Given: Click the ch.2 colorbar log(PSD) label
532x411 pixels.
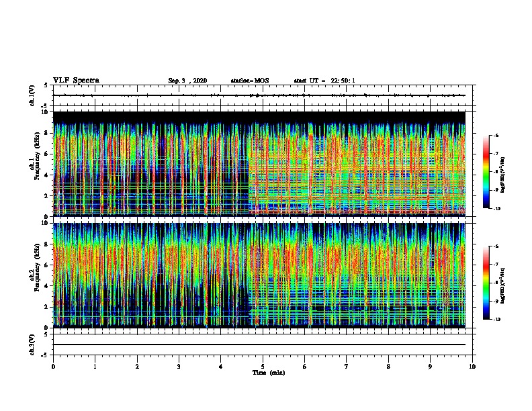Looking at the screenshot, I should [503, 285].
